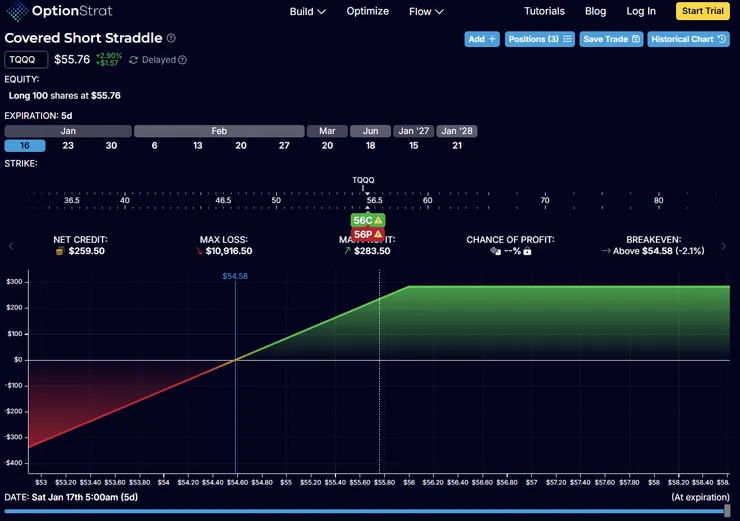Open the Delayed info question icon

[183, 60]
